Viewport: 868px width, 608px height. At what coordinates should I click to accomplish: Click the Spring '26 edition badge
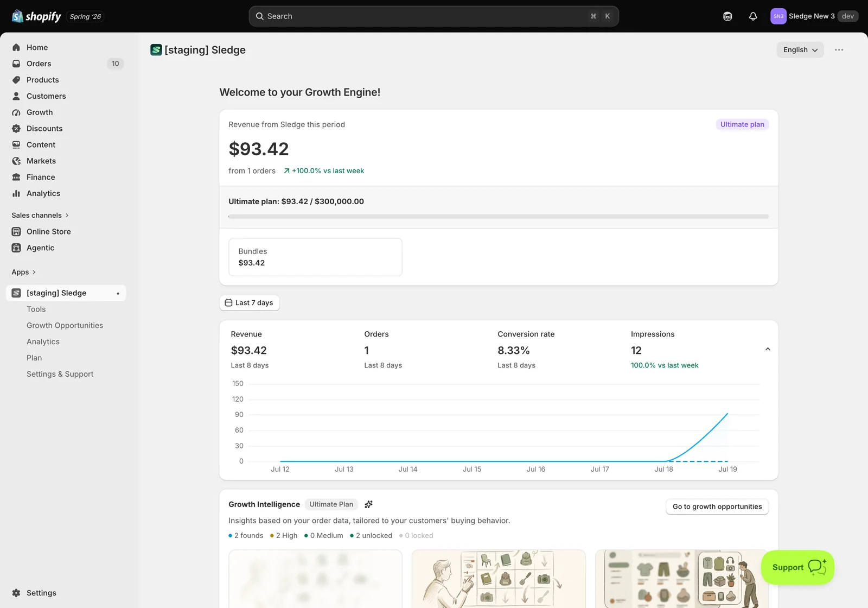(85, 16)
